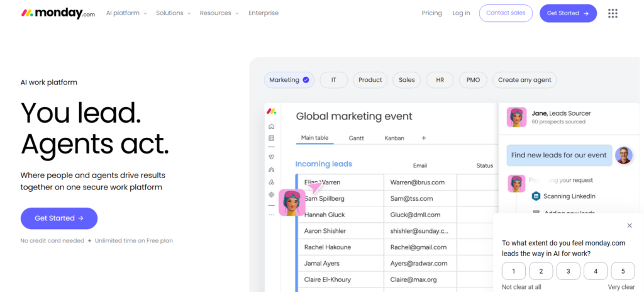Click the monday.com logo

point(58,13)
